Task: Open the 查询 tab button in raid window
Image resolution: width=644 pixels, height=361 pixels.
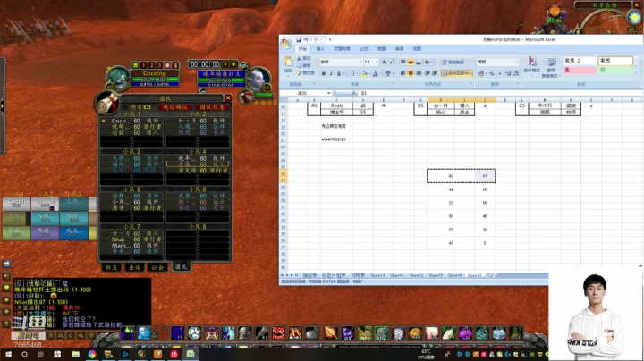Action: 135,267
